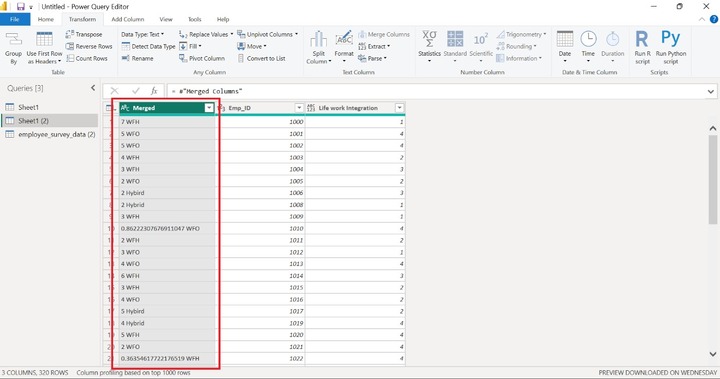Expand the formula bar

[710, 91]
